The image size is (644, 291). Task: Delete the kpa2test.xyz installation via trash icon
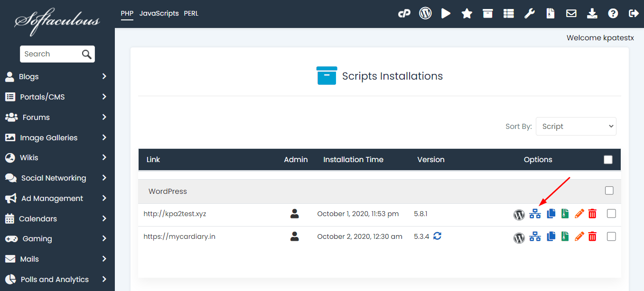[x=592, y=214]
